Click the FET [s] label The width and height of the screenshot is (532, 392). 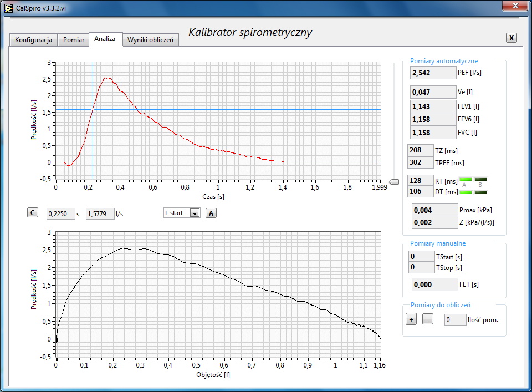469,284
